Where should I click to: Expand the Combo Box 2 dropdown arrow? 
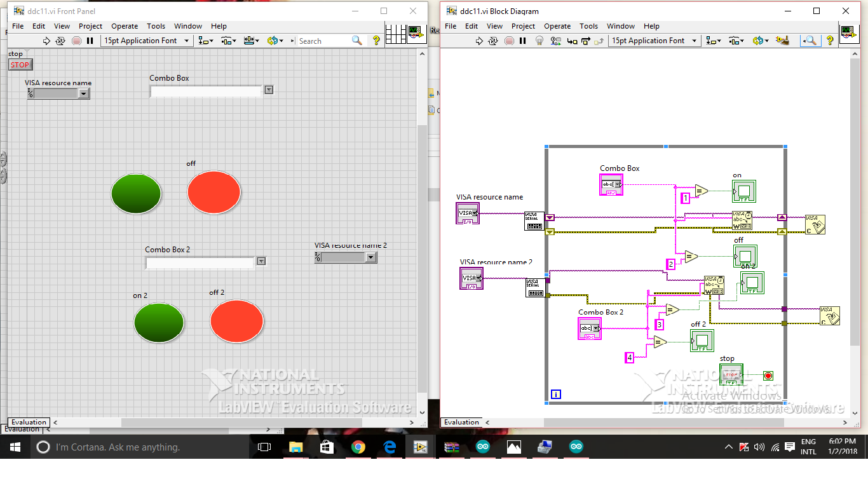261,261
